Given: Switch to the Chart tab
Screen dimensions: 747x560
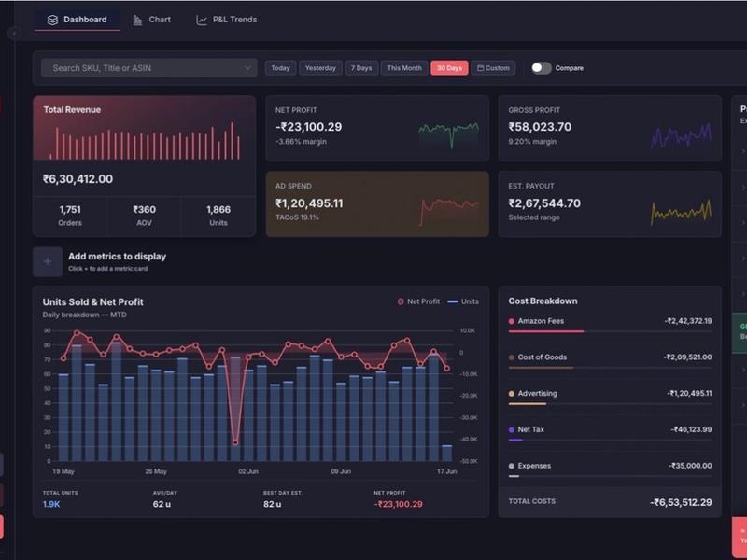Looking at the screenshot, I should (151, 20).
